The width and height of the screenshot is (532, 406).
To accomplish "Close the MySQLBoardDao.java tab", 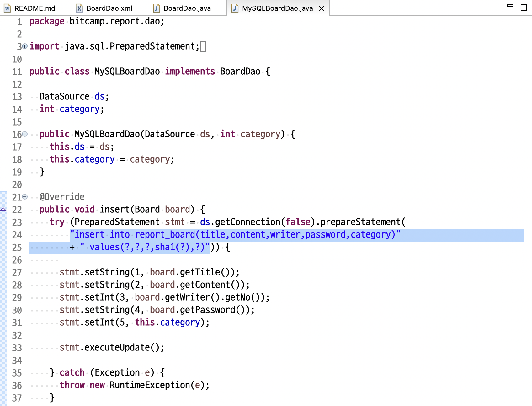I will tap(322, 8).
